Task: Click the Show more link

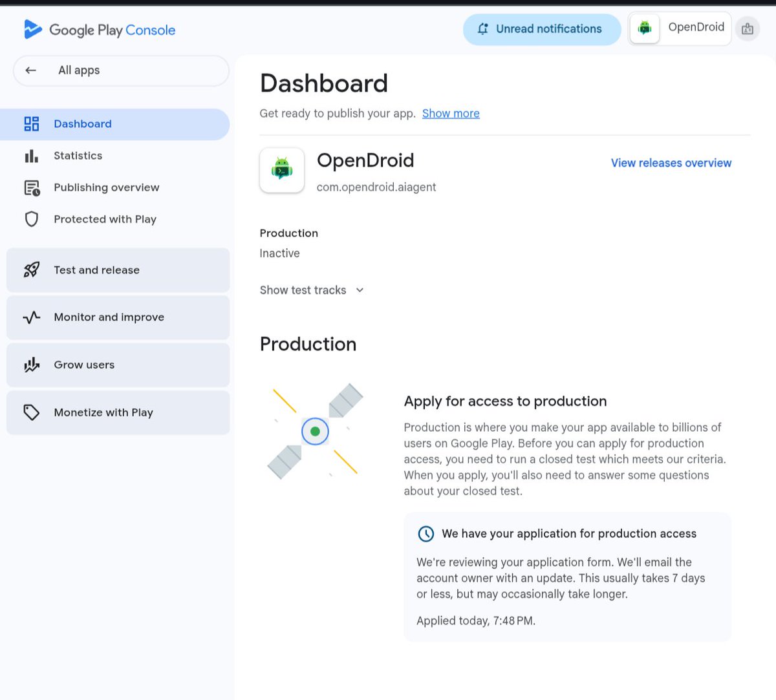Action: [x=451, y=114]
